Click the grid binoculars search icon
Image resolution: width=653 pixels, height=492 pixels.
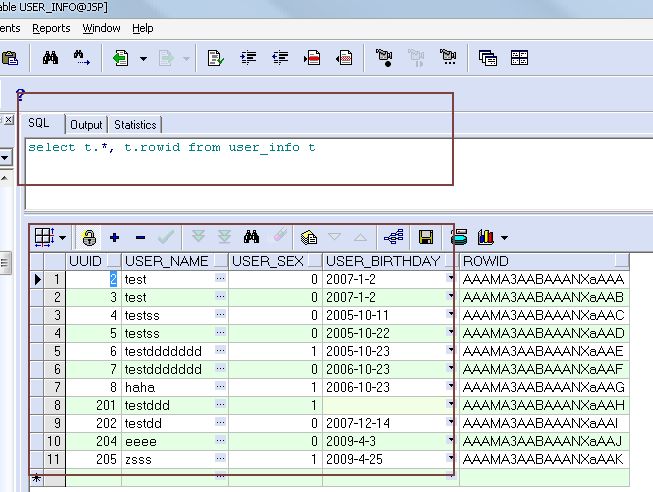[x=251, y=237]
